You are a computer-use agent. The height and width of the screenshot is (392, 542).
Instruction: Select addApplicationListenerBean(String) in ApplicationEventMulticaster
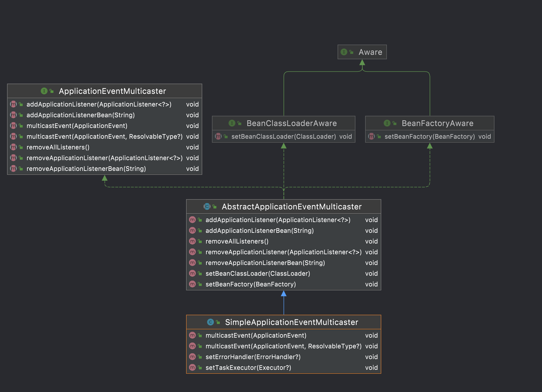80,115
